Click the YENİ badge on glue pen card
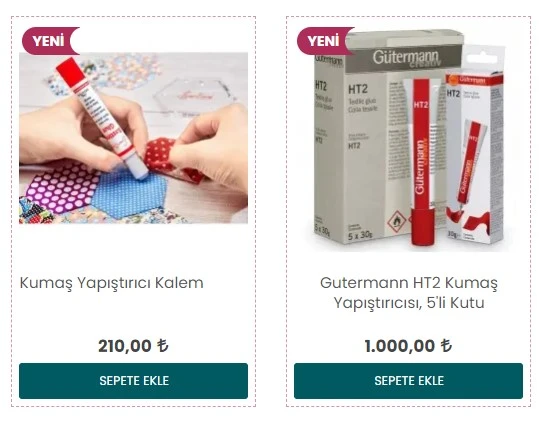This screenshot has width=539, height=426. point(51,41)
